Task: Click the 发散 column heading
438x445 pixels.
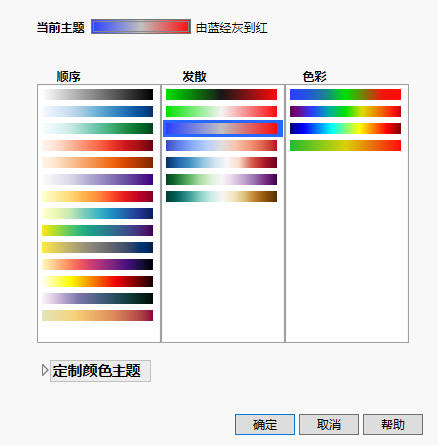Action: (x=194, y=77)
